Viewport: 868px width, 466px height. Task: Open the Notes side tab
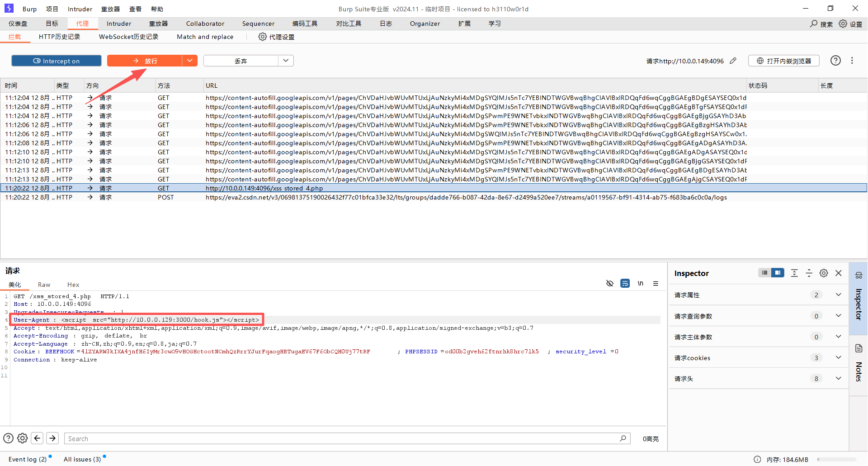click(859, 366)
